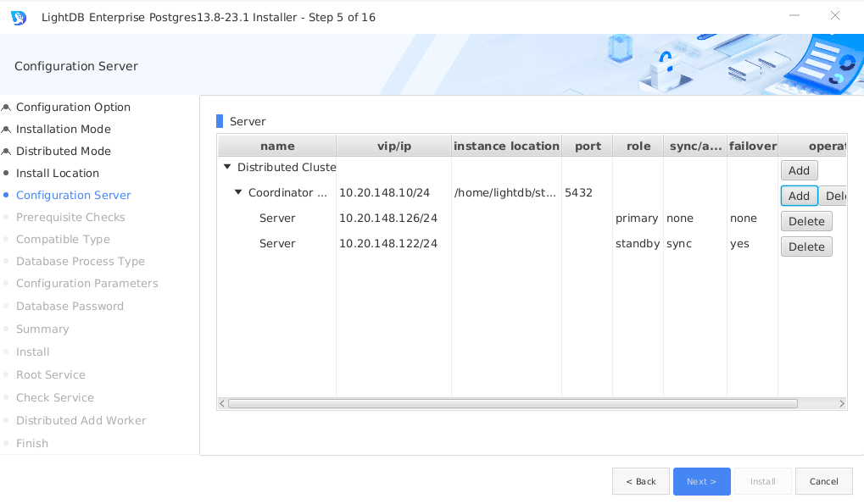Click the standby role cell

click(638, 243)
